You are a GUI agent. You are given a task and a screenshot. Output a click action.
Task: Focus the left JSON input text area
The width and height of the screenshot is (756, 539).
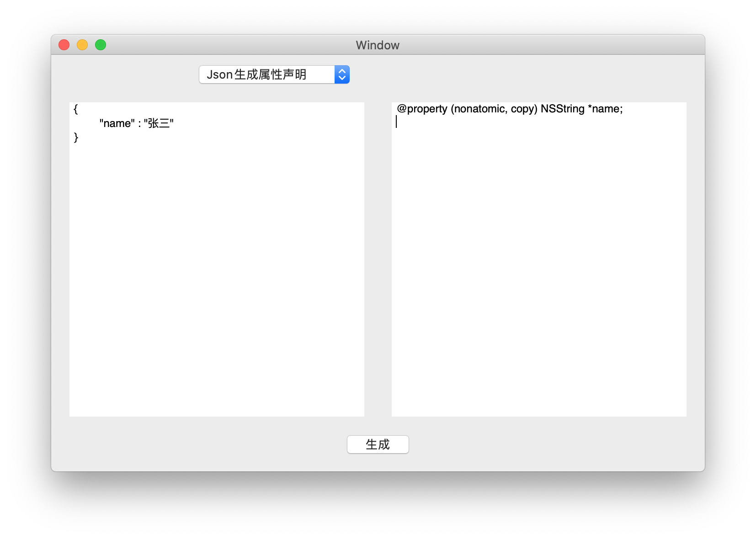(217, 259)
